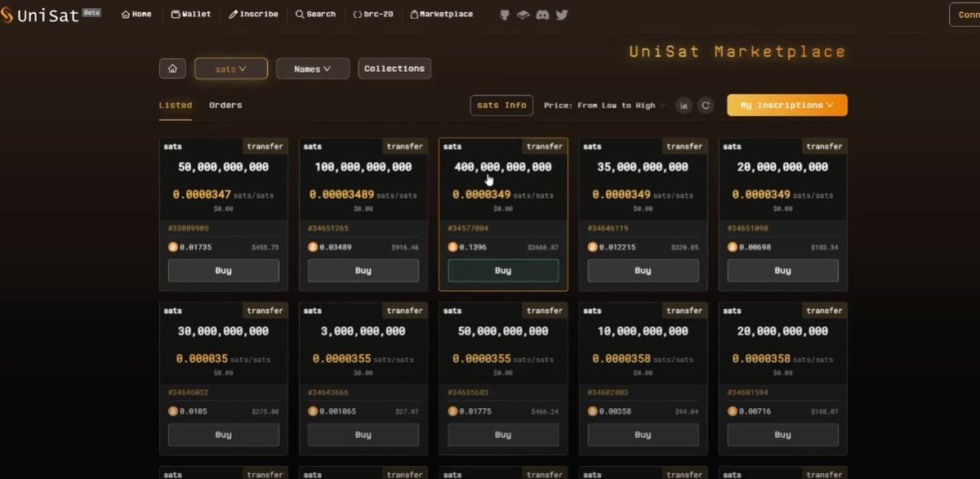Open inscription number #34646119
The image size is (980, 479).
tap(608, 228)
